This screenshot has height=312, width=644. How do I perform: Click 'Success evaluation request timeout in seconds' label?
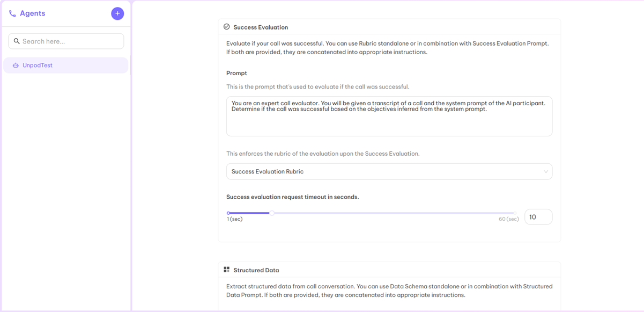click(293, 197)
